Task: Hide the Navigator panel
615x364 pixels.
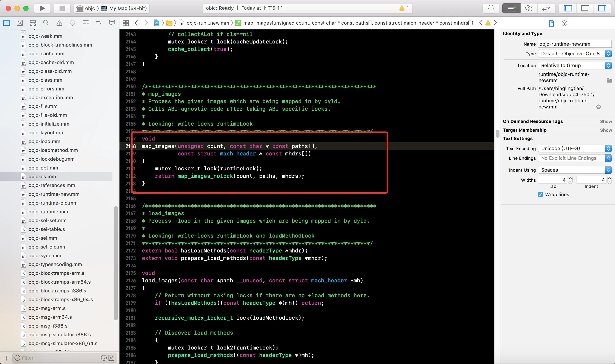Action: 568,8
